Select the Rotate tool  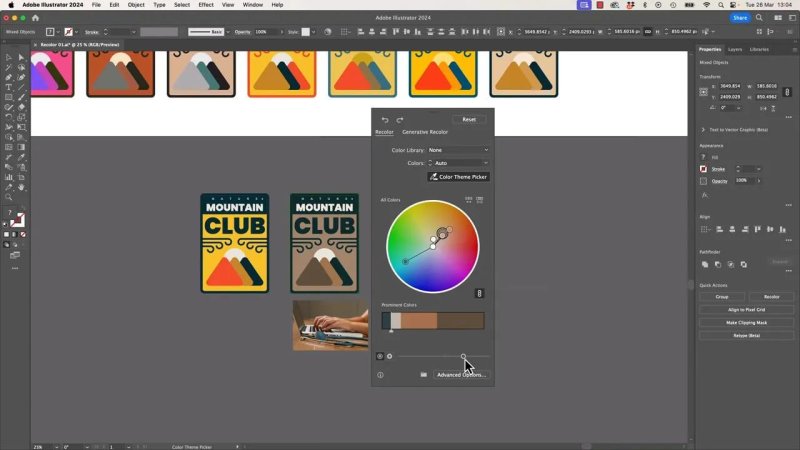tap(9, 117)
